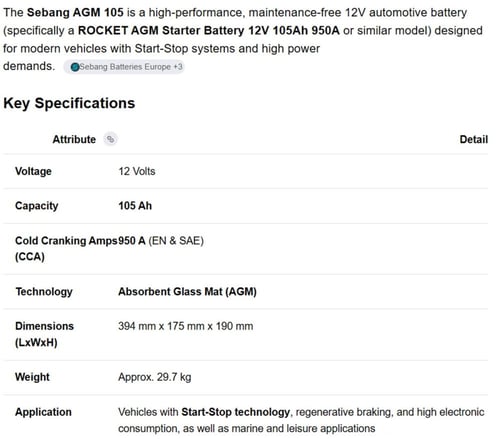Open the Sebang Batteries Europe source chip
Viewport: 500px width, 439px height.
pos(124,67)
